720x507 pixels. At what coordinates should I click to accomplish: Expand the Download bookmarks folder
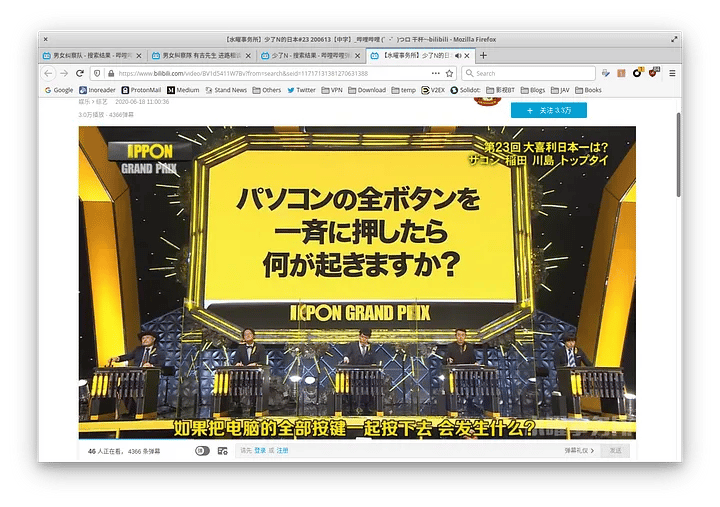[367, 90]
